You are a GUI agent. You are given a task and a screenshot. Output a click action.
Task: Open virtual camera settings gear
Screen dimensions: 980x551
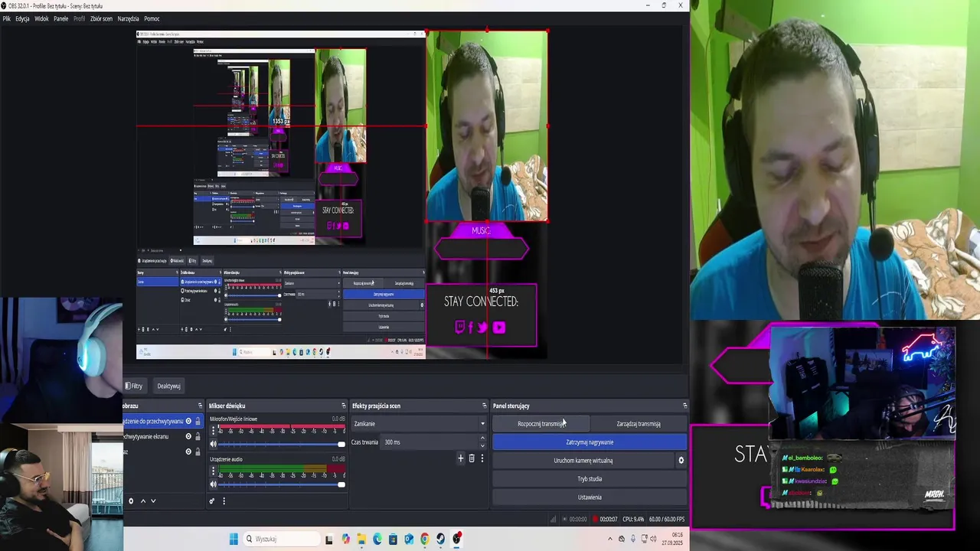coord(681,461)
